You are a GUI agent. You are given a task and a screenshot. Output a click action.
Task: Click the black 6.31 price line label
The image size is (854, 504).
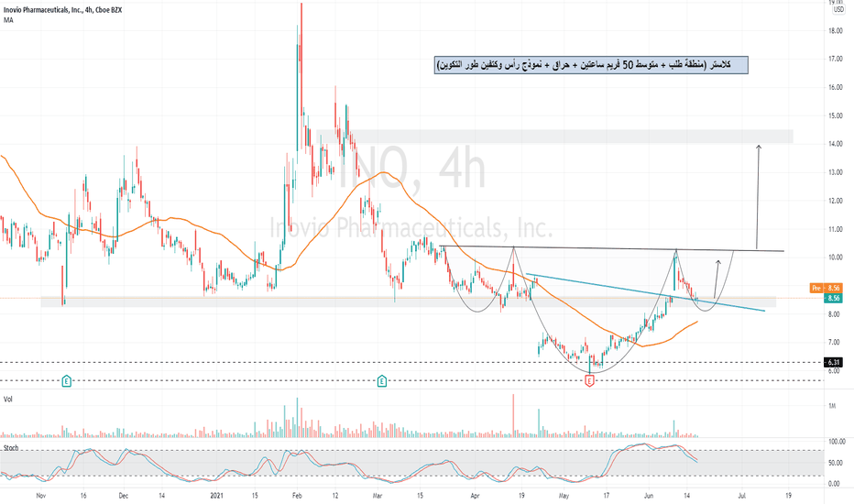833,362
